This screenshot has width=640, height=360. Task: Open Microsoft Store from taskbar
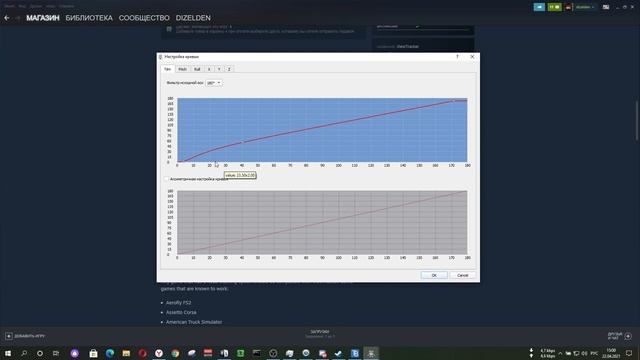coord(93,353)
